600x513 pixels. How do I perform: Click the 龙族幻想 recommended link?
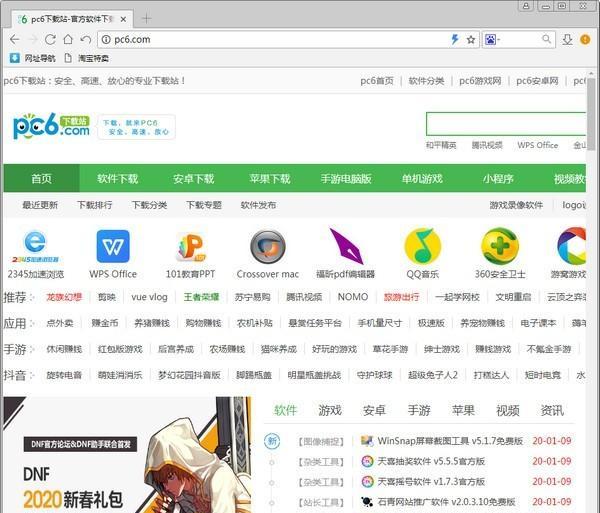point(64,297)
